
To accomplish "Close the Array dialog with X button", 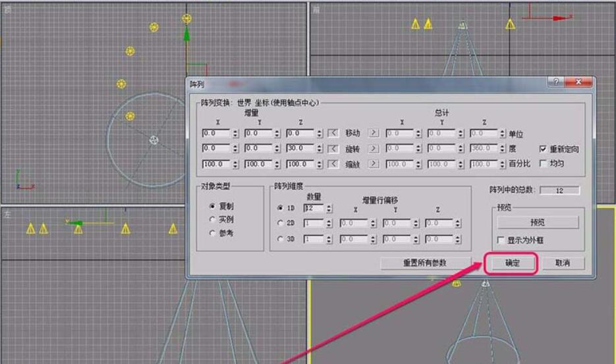I will [x=578, y=82].
